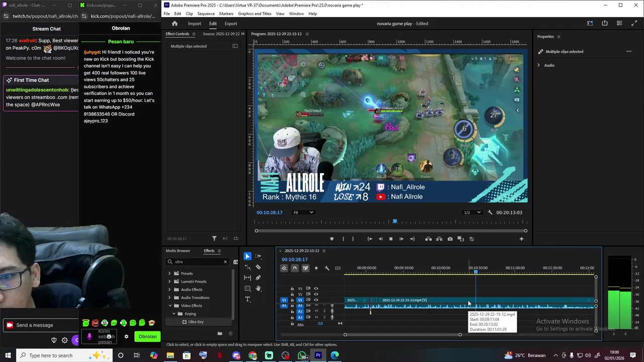Toggle V1 track output eye
The width and height of the screenshot is (644, 362).
tap(316, 300)
